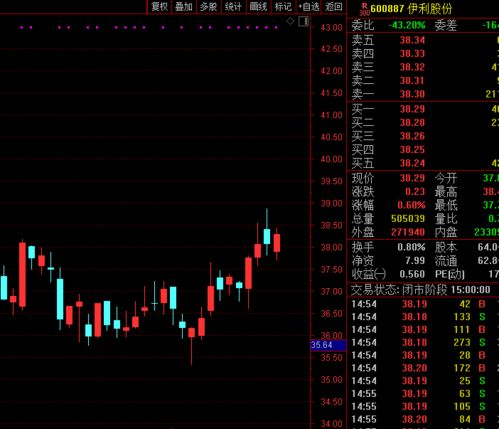Click the B marker on the 14:54 38.20 trade
Viewport: 499px width, 429px height.
pyautogui.click(x=482, y=368)
